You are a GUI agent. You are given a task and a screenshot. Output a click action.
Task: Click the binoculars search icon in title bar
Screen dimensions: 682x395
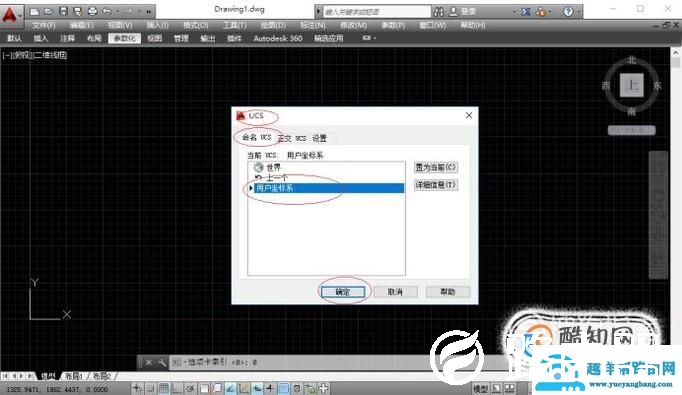click(439, 11)
